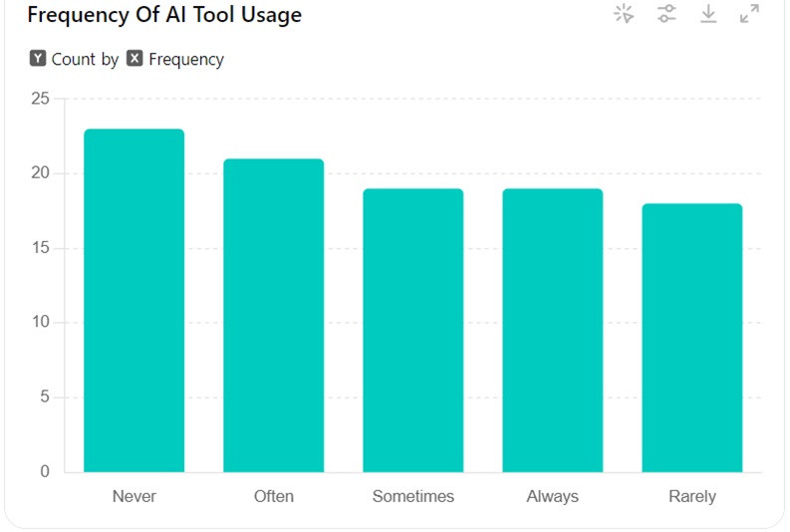The image size is (790, 532).
Task: Click the X axis badge icon
Action: [134, 59]
